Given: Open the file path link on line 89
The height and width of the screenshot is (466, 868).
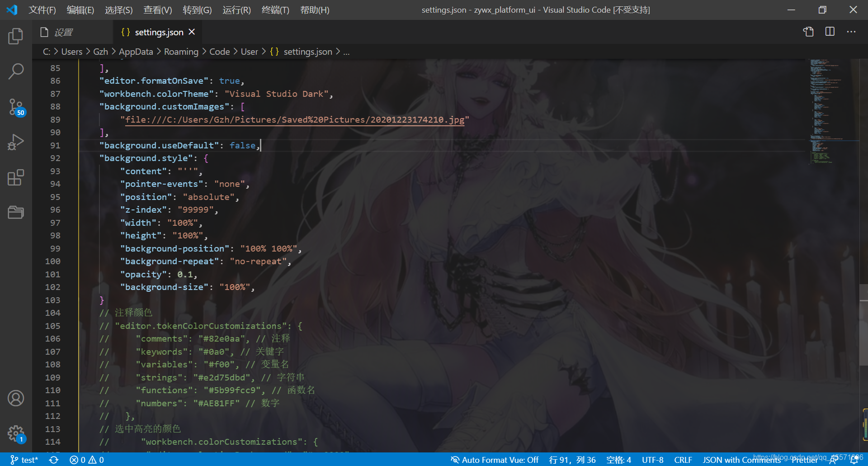Looking at the screenshot, I should pyautogui.click(x=295, y=120).
